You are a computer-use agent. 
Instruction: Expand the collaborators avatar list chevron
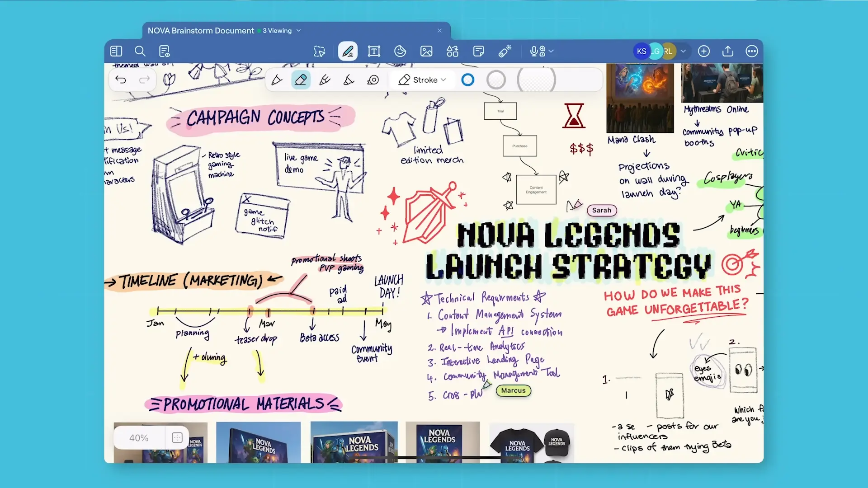coord(683,52)
